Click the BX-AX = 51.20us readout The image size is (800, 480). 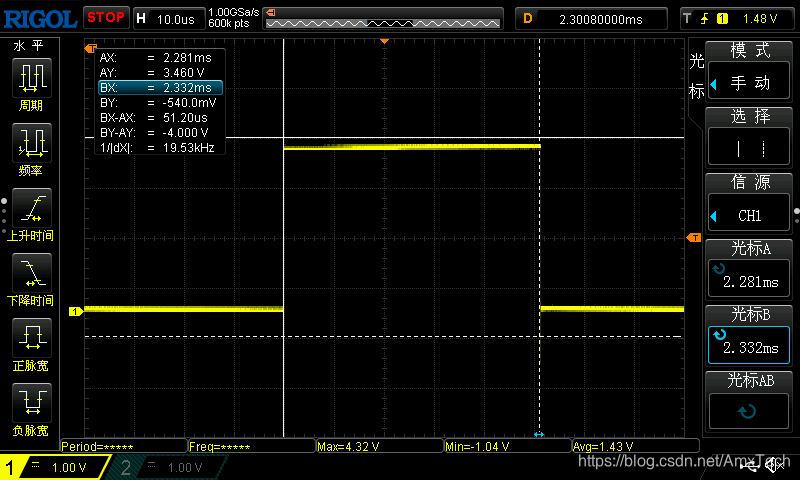pyautogui.click(x=154, y=118)
